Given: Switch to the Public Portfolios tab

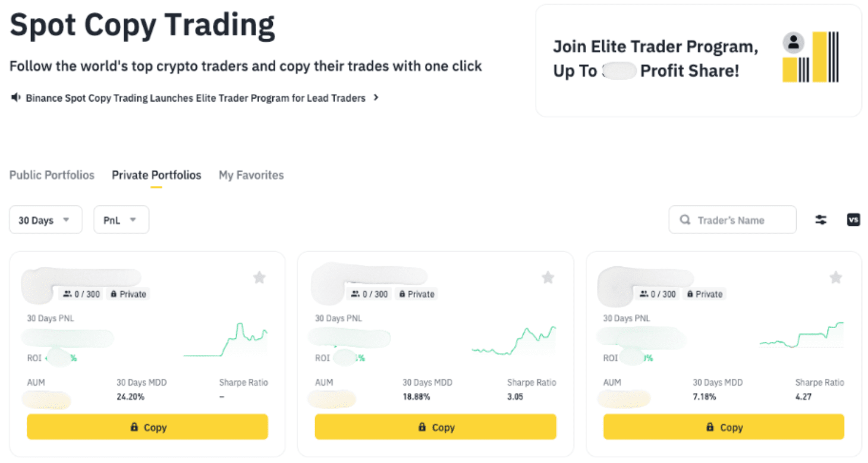Looking at the screenshot, I should click(52, 175).
